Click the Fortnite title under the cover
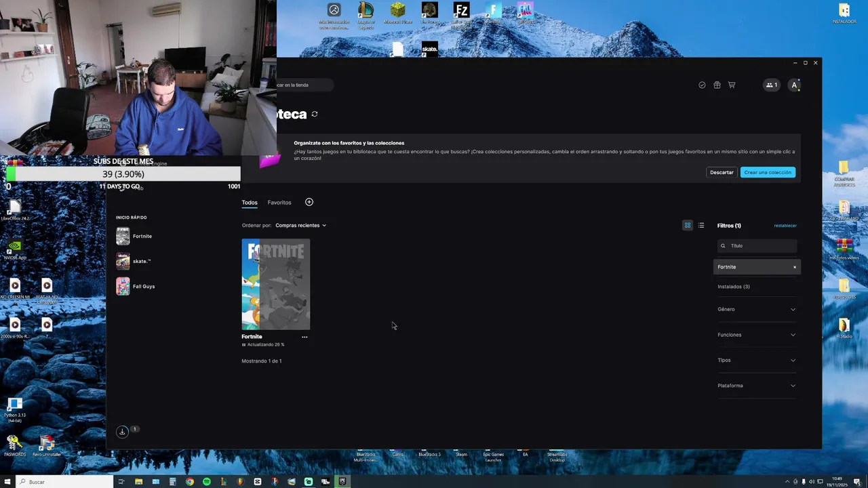Viewport: 868px width, 488px height. pyautogui.click(x=252, y=337)
